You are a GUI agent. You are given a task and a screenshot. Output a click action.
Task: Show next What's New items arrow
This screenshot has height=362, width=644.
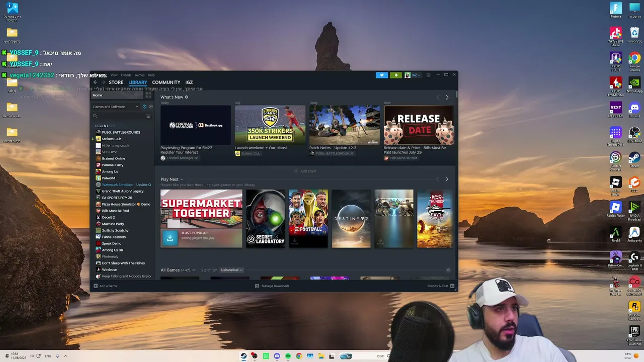(x=447, y=97)
